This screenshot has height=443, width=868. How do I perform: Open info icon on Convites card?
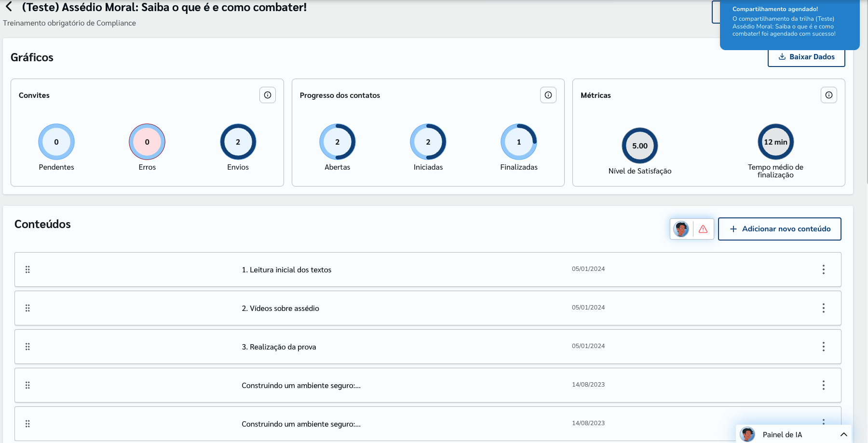click(268, 95)
